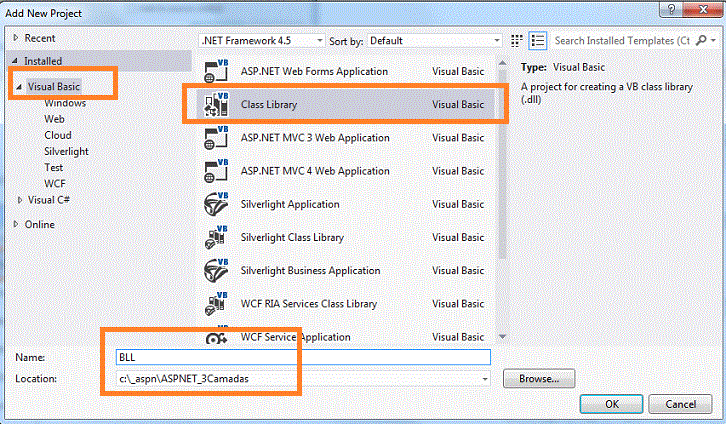
Task: Open the Location path dropdown arrow
Action: [485, 379]
